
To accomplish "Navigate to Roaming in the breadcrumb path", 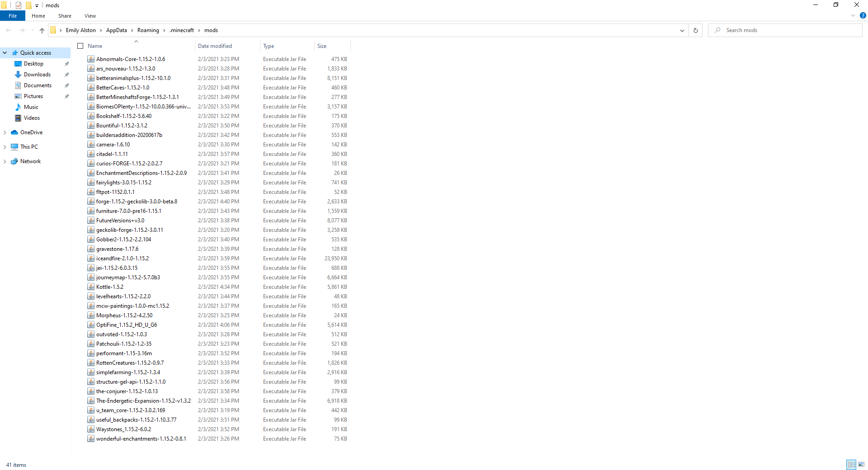I will 148,30.
